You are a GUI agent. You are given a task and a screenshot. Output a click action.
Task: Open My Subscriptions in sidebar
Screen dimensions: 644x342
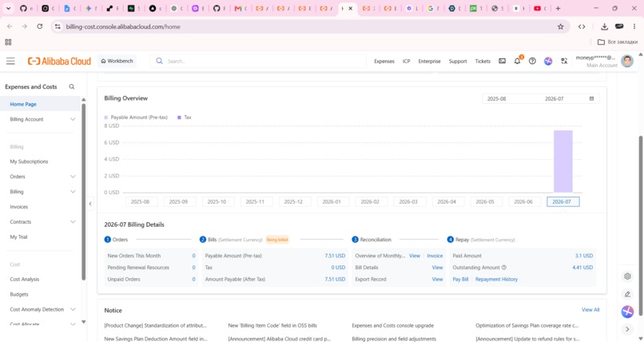pos(29,161)
